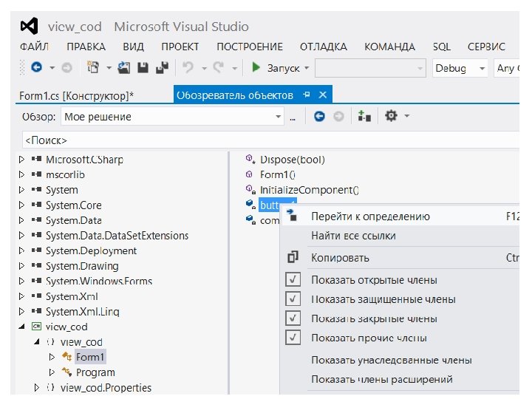Open the СЕРВИС menu
532x399 pixels.
[x=486, y=47]
